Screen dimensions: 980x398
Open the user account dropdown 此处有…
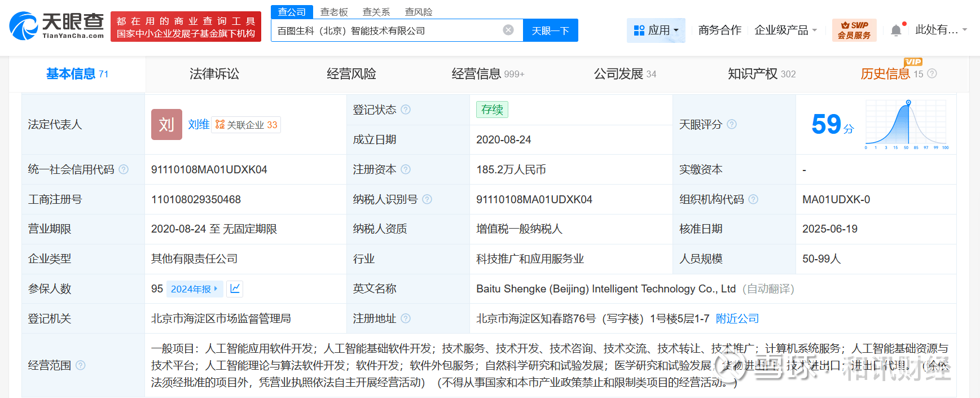coord(941,30)
